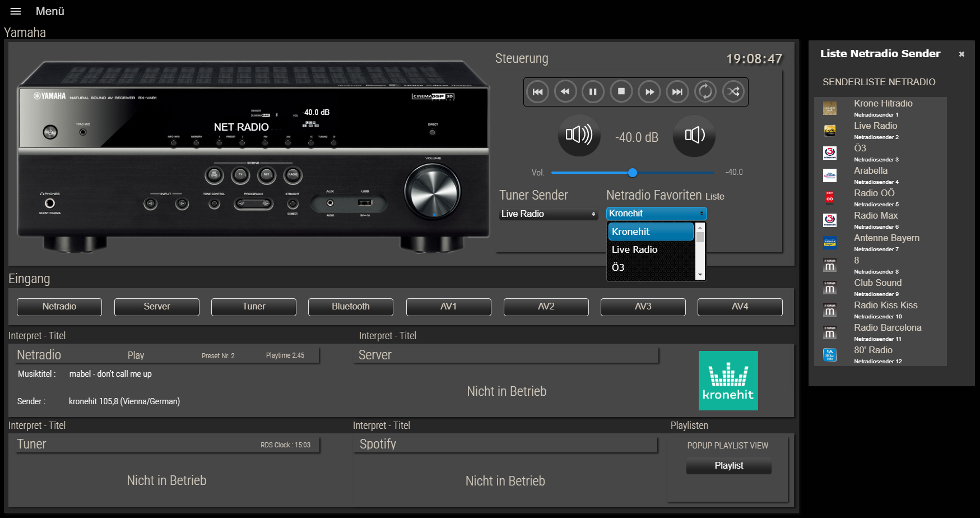Viewport: 980px width, 518px height.
Task: Click the receiver volume knob
Action: pos(433,192)
